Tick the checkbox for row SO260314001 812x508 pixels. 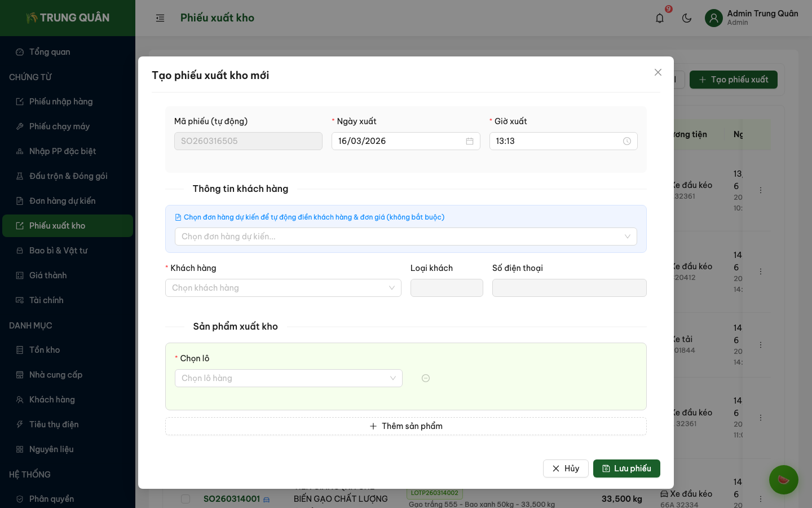click(x=186, y=499)
